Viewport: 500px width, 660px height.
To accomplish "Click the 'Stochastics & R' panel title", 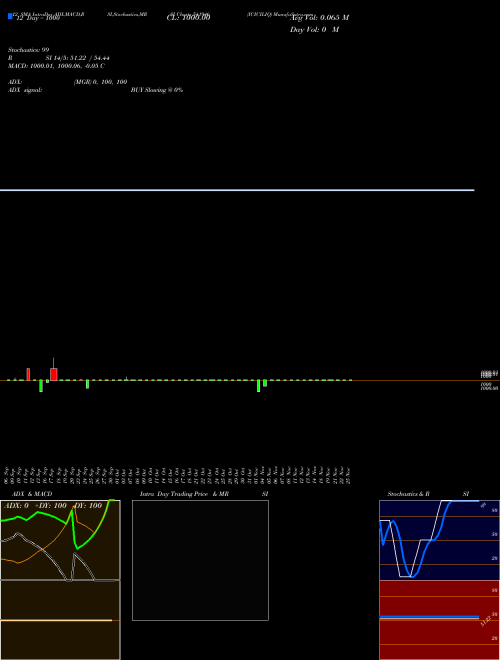I will coord(408,494).
